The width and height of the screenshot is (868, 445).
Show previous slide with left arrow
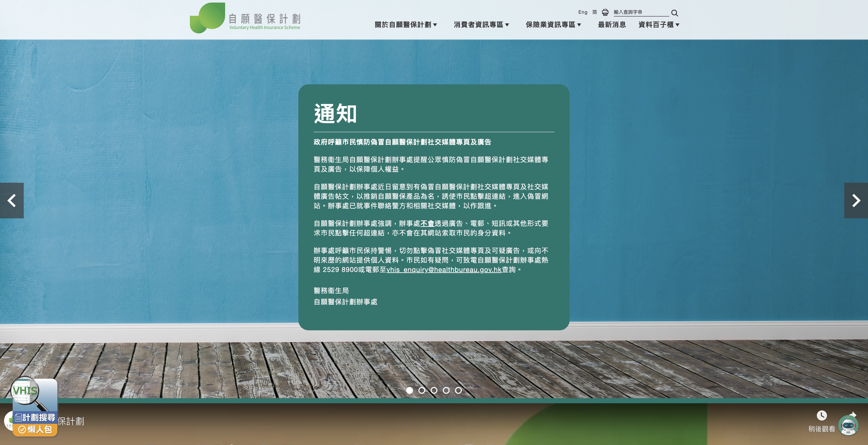click(x=12, y=201)
